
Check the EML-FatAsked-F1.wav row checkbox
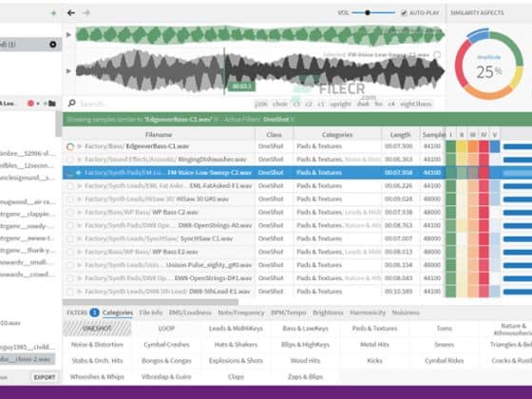point(70,186)
